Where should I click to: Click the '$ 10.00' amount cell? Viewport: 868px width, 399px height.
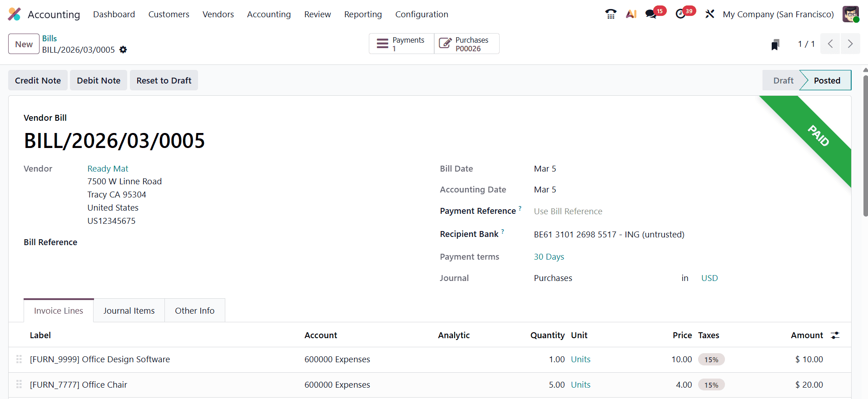click(x=809, y=359)
